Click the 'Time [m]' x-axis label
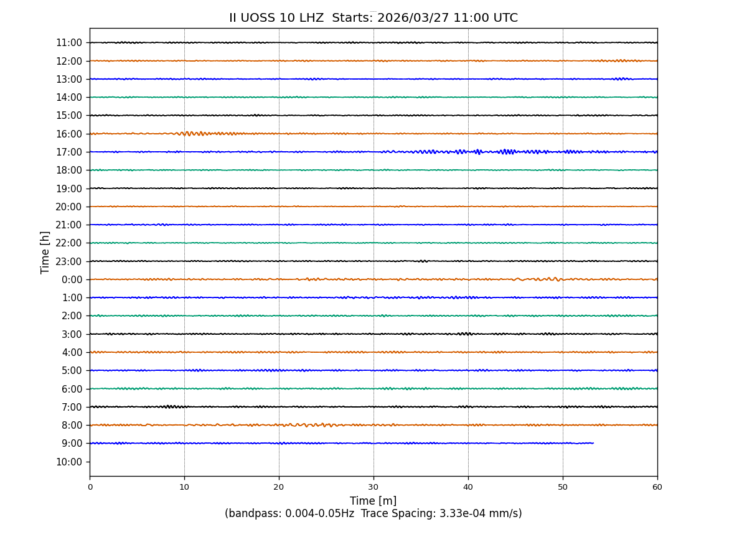The width and height of the screenshot is (747, 560). pos(373,501)
